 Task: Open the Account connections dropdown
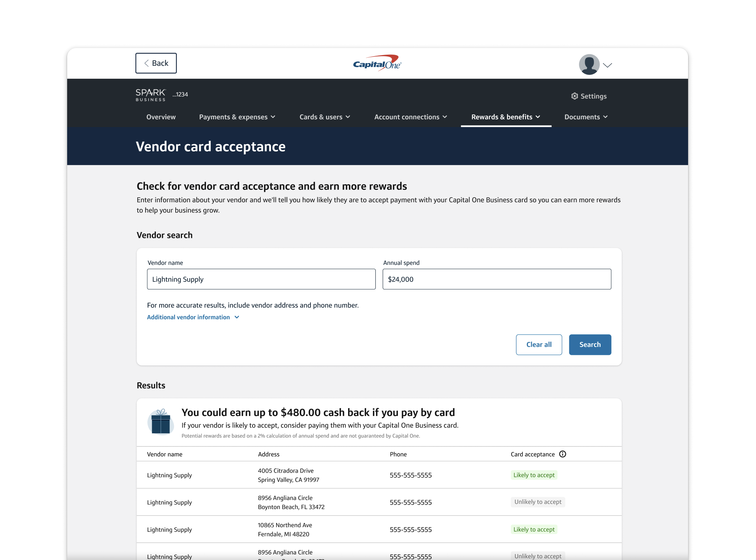point(410,117)
